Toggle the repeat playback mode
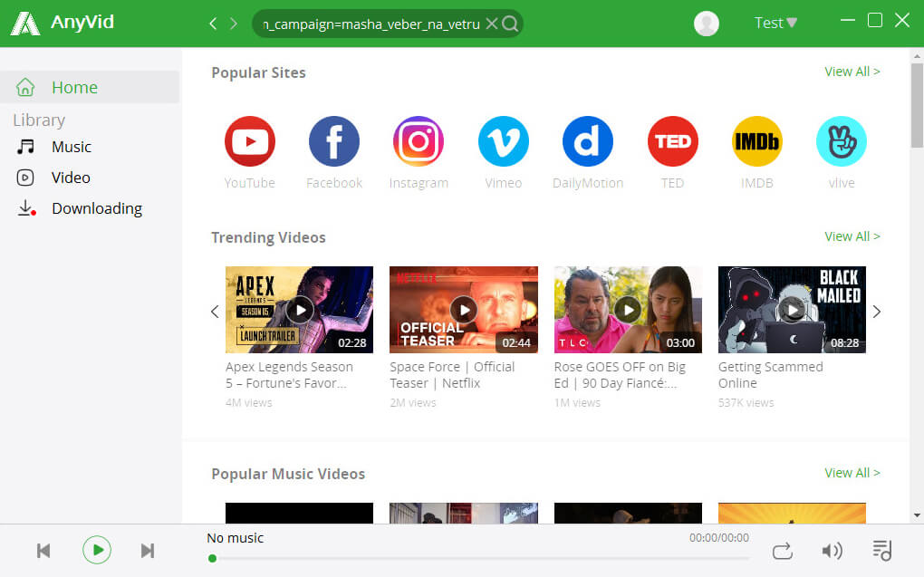The height and width of the screenshot is (577, 924). 782,550
